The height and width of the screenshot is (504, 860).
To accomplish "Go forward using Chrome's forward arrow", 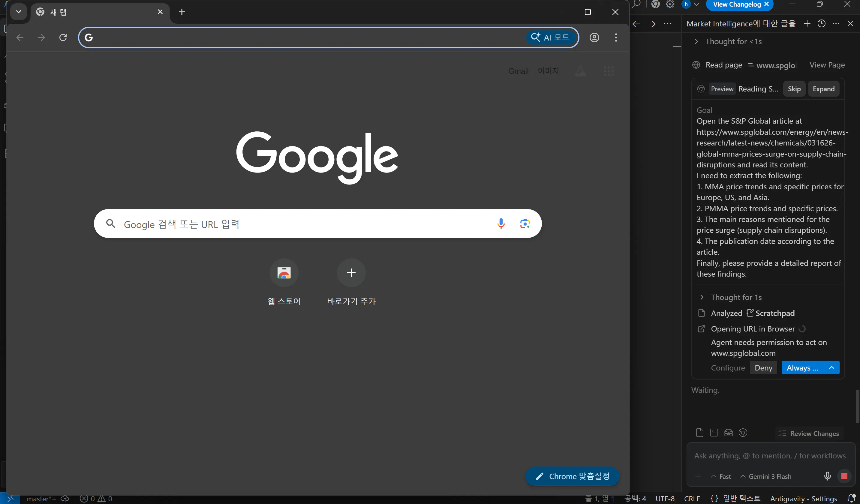I will 41,37.
